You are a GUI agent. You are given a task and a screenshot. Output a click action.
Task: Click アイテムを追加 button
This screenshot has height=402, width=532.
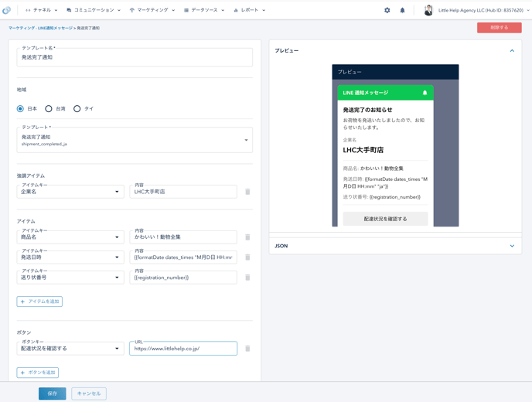pos(39,301)
